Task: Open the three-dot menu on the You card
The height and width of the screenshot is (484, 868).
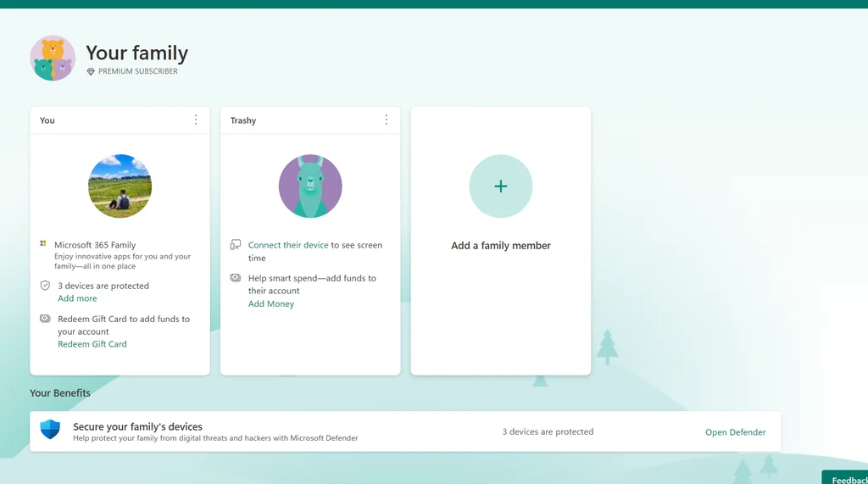Action: 196,120
